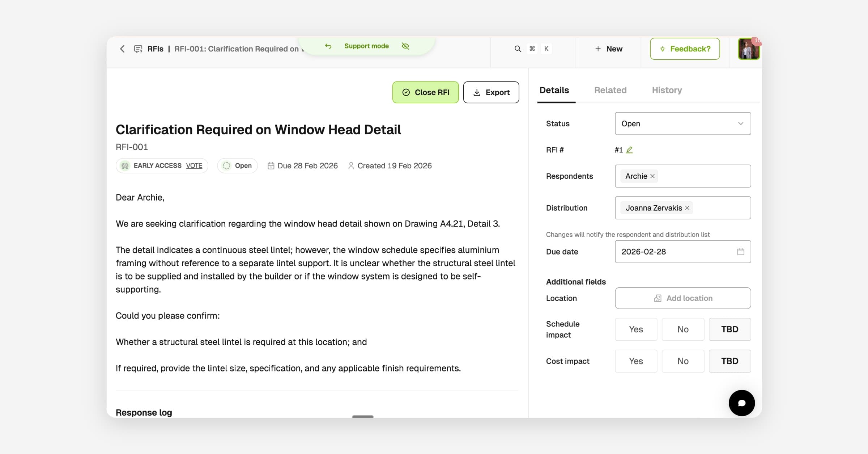Click the lightbulb icon in Feedback button
This screenshot has height=454, width=868.
(662, 49)
